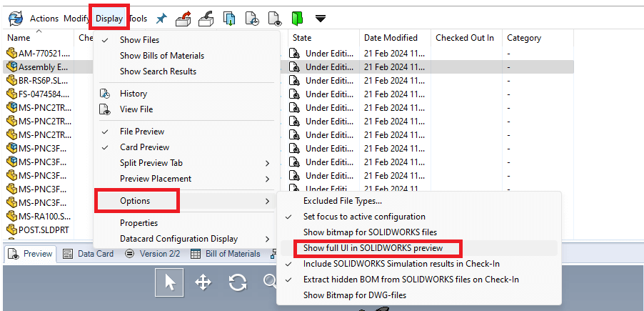Open the Display menu
Screen dimensions: 644x311
109,19
